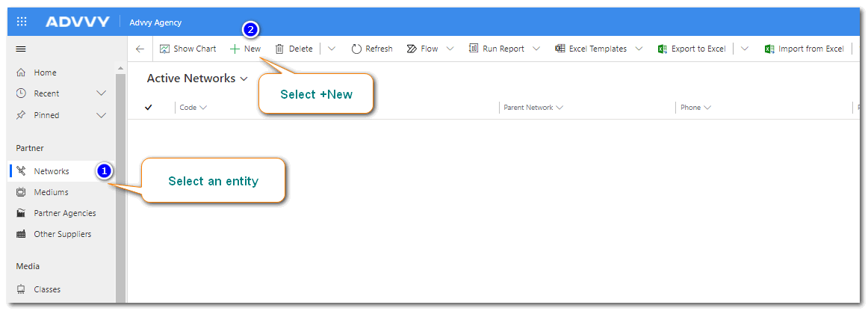Toggle the select-all checkmark column header
This screenshot has width=868, height=311.
click(149, 108)
